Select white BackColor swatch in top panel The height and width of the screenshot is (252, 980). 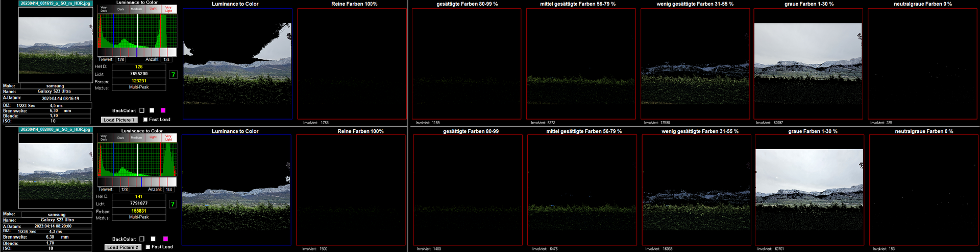coord(152,110)
